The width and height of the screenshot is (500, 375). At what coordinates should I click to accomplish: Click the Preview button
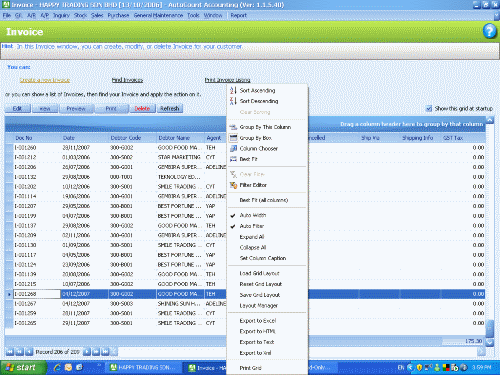pos(76,109)
